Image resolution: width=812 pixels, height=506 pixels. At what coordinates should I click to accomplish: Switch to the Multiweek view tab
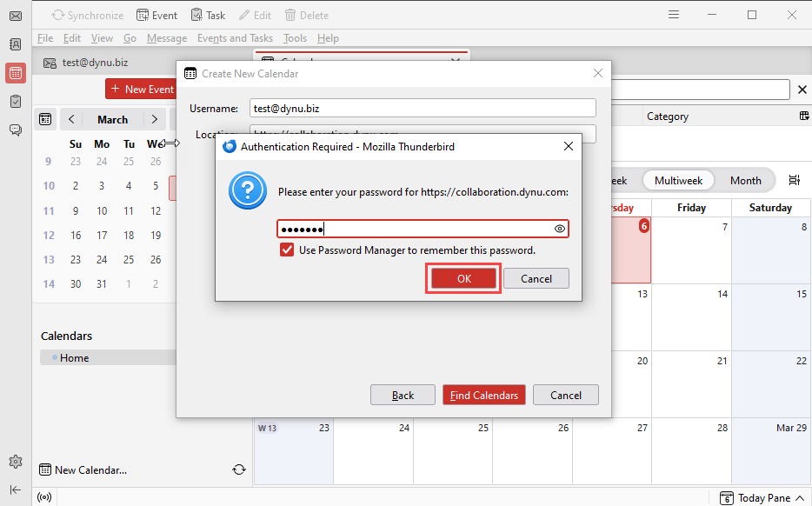[x=678, y=181]
